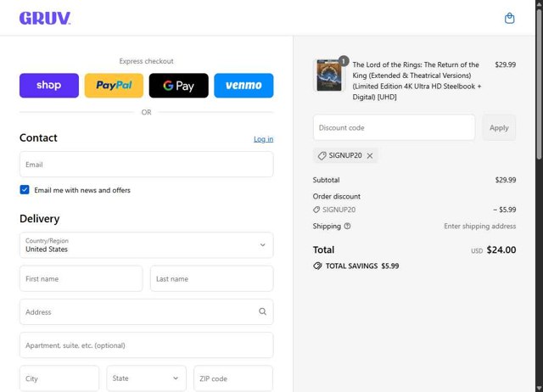Image resolution: width=543 pixels, height=392 pixels.
Task: Click the Apartment, suite field
Action: click(x=147, y=345)
